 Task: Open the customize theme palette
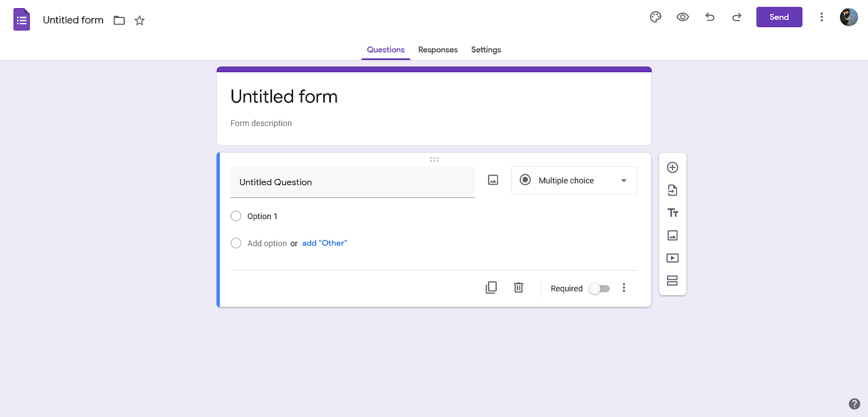point(655,17)
